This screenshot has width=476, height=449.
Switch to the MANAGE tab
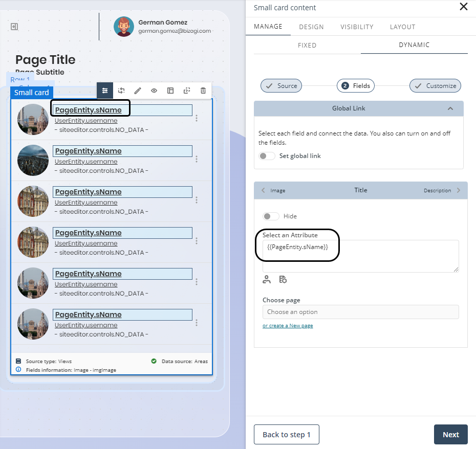(x=268, y=27)
